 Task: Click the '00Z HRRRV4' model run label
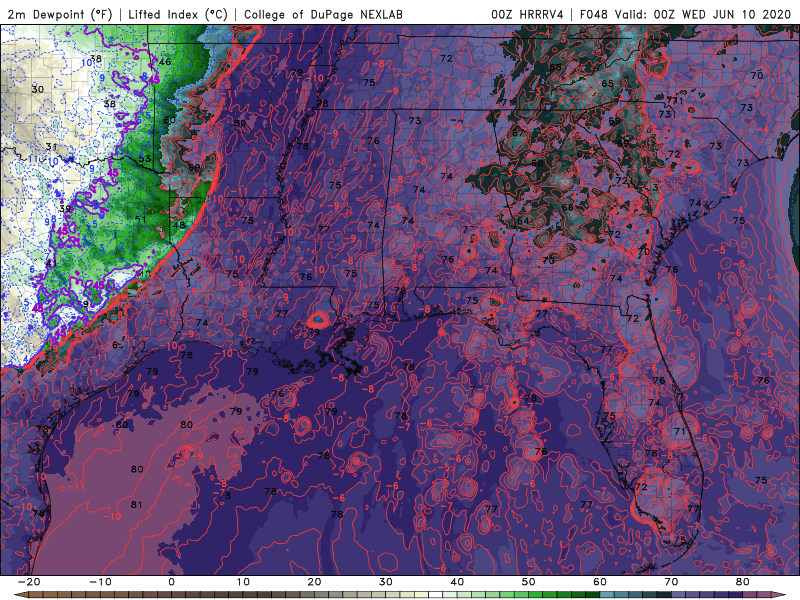coord(527,14)
